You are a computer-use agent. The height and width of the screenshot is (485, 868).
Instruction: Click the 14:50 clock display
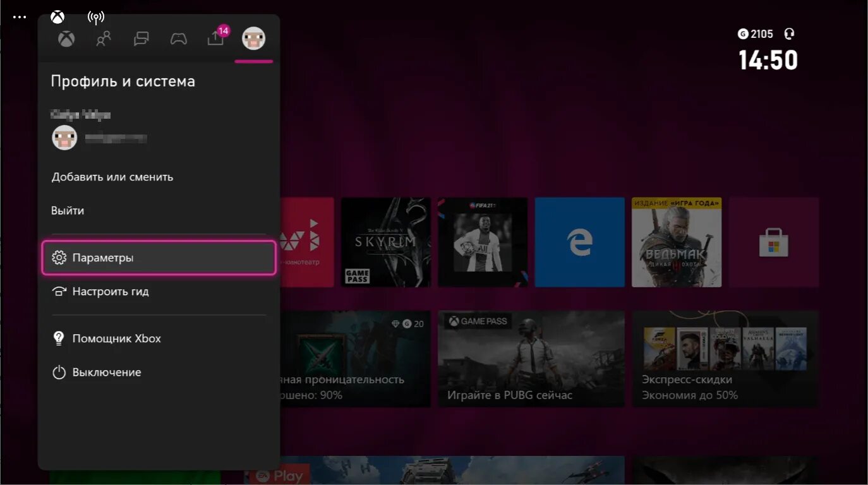(768, 61)
